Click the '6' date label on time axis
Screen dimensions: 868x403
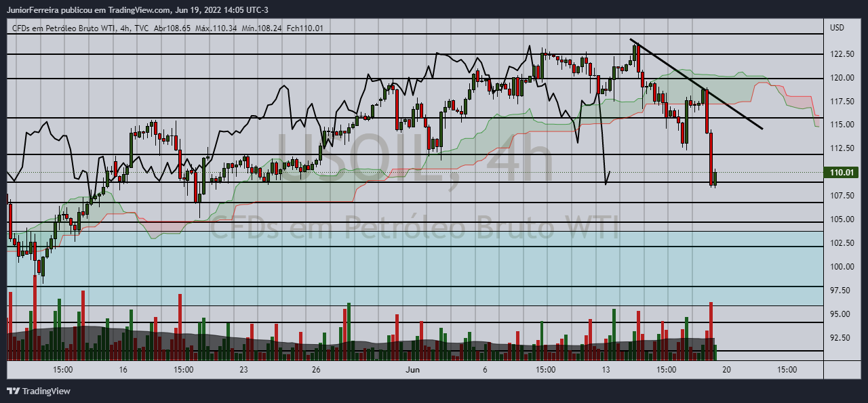[485, 370]
